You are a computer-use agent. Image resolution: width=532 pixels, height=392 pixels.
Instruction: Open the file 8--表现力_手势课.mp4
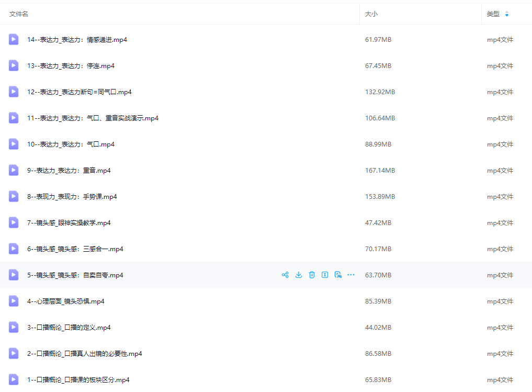(x=72, y=197)
